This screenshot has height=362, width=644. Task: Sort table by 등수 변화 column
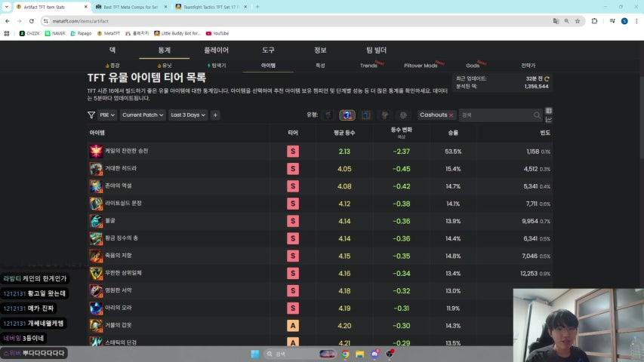401,130
